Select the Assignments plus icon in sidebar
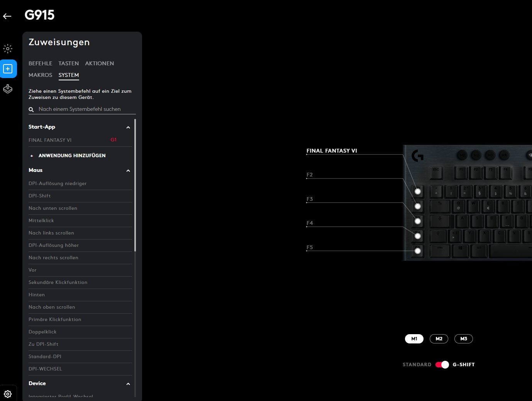This screenshot has width=532, height=401. tap(8, 69)
